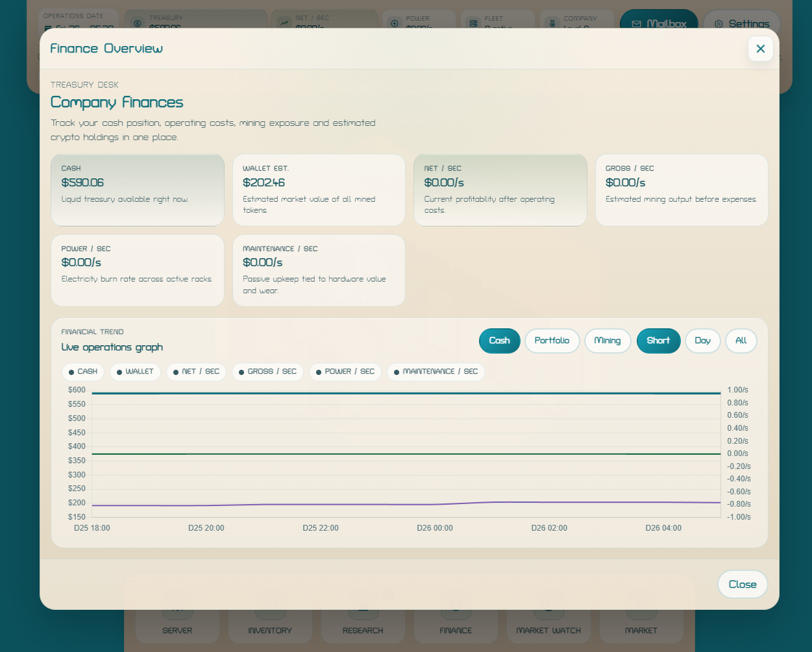Image resolution: width=812 pixels, height=652 pixels.
Task: Toggle the CASH series legend chip
Action: [83, 372]
